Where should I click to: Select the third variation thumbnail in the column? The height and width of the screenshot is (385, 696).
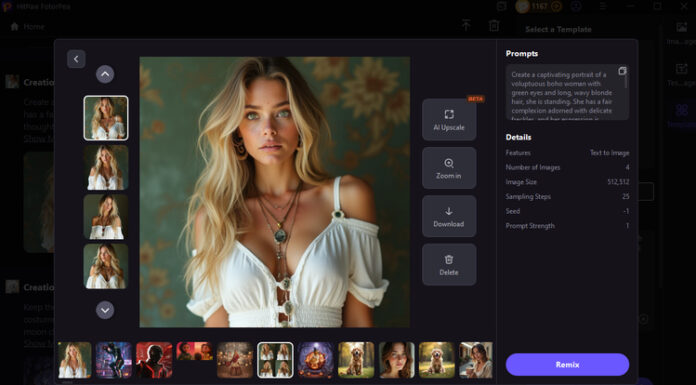(x=106, y=217)
